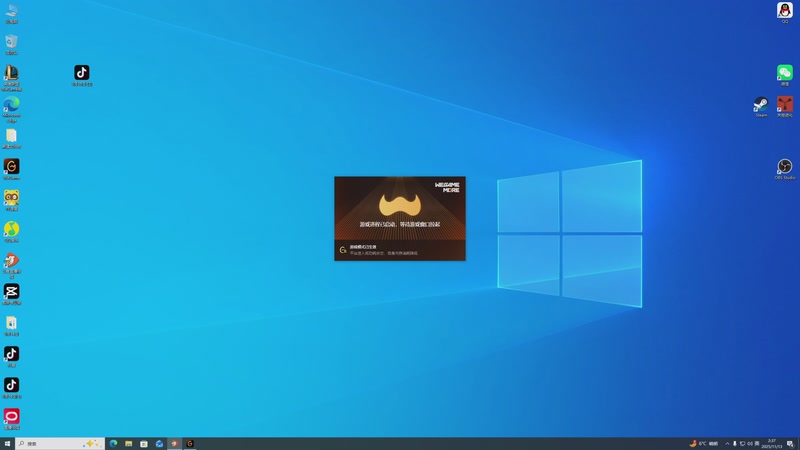This screenshot has height=450, width=800.
Task: Open the taskbar clock and calendar
Action: tap(771, 444)
